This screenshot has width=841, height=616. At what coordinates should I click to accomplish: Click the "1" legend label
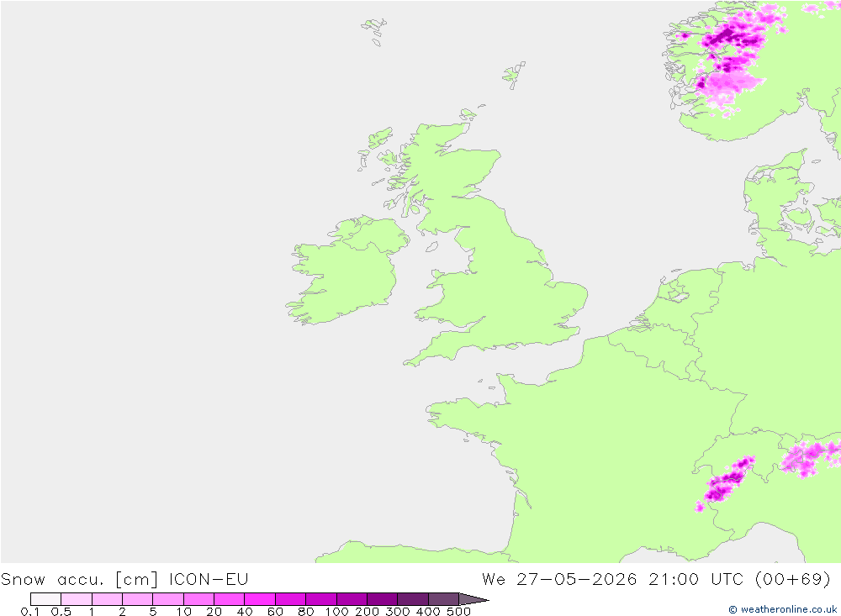pos(92,612)
